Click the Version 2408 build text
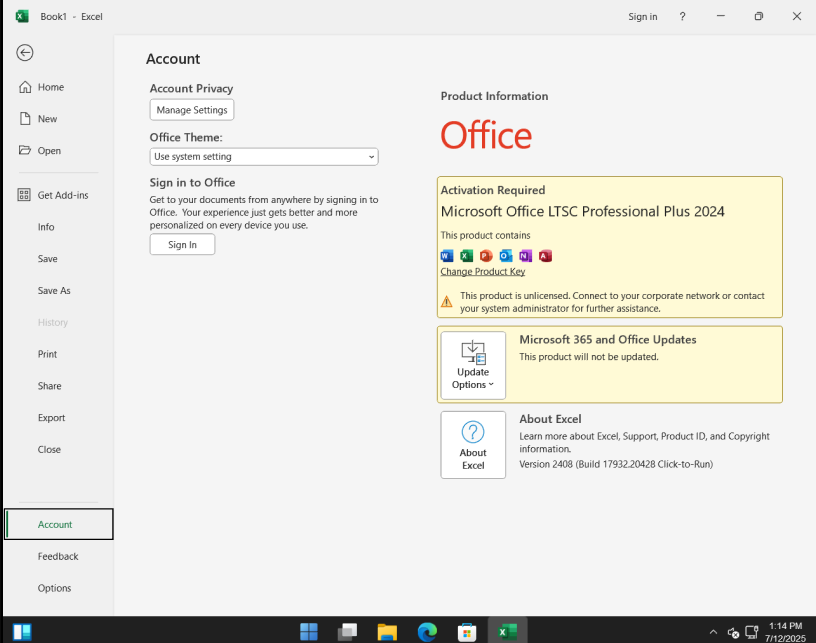Viewport: 816px width, 643px height. [616, 464]
